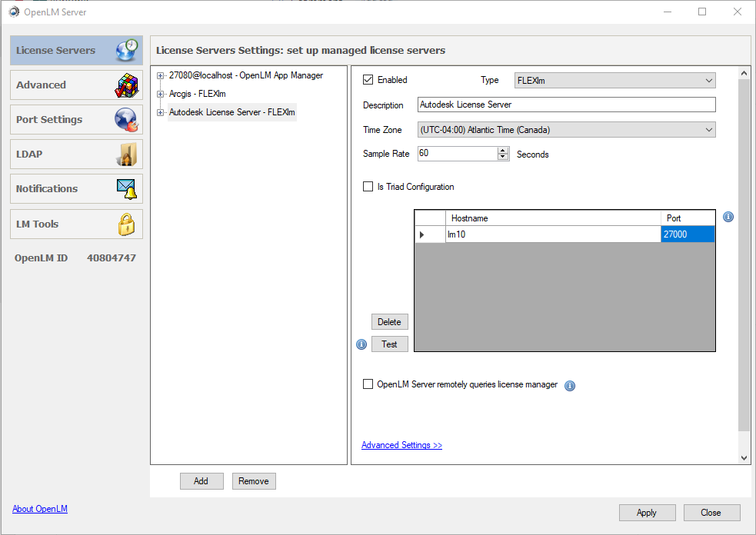Click the Port Settings globe icon
This screenshot has height=535, width=756.
click(x=126, y=120)
